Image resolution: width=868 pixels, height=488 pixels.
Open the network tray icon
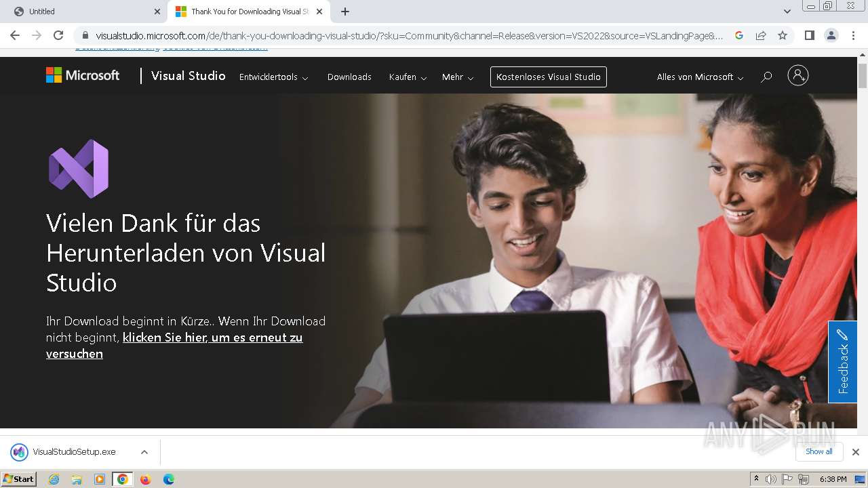(x=804, y=479)
